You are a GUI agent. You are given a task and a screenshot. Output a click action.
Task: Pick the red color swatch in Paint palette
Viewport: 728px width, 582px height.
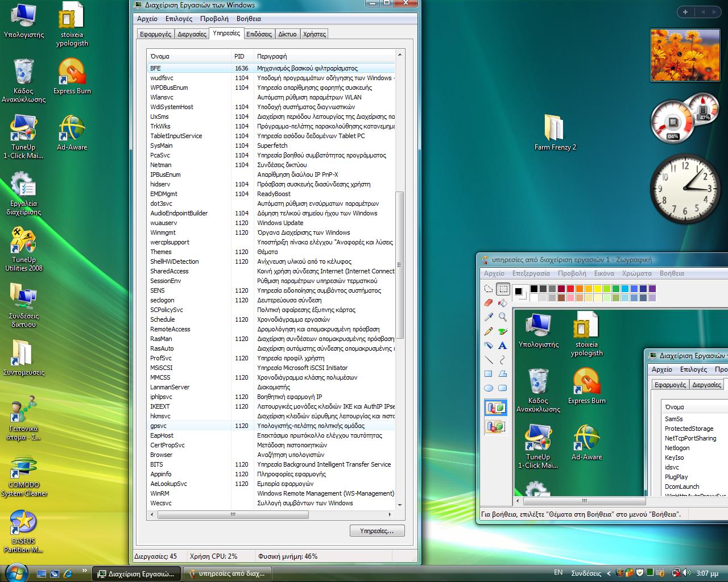(x=570, y=289)
